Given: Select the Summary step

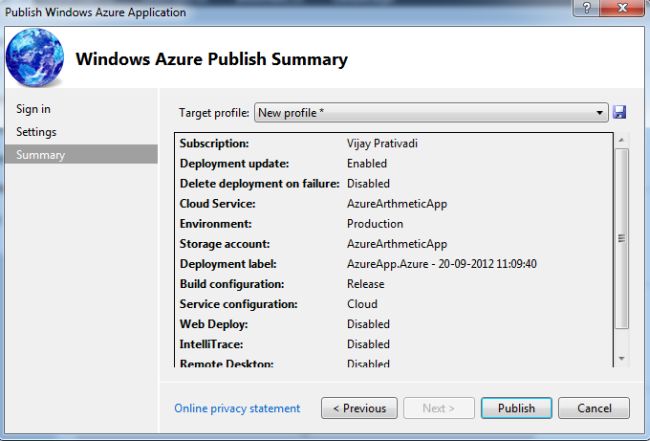Looking at the screenshot, I should (81, 155).
